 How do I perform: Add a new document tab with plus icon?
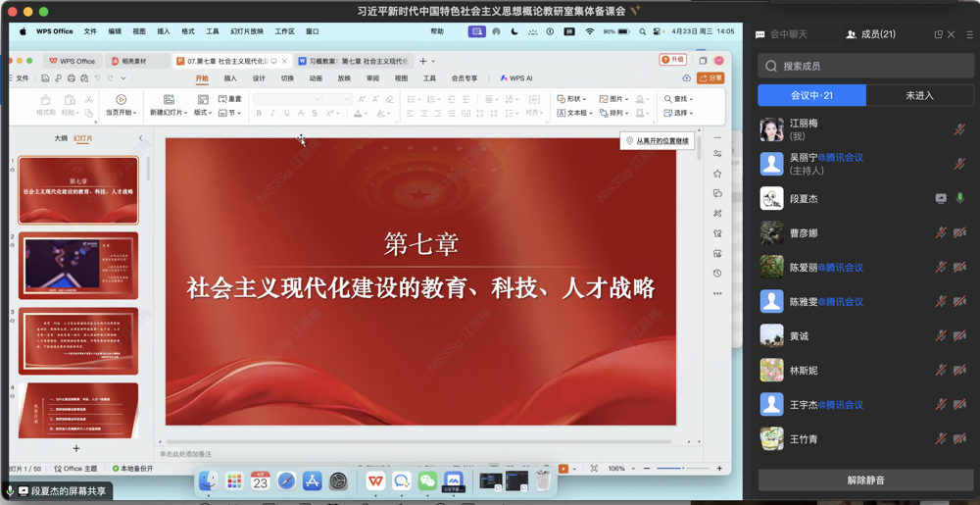pos(423,61)
